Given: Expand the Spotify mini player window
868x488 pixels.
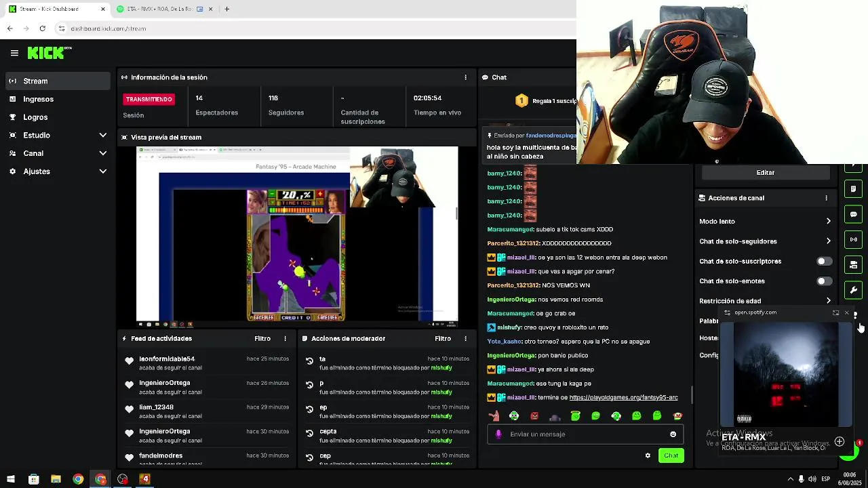Looking at the screenshot, I should tap(835, 312).
